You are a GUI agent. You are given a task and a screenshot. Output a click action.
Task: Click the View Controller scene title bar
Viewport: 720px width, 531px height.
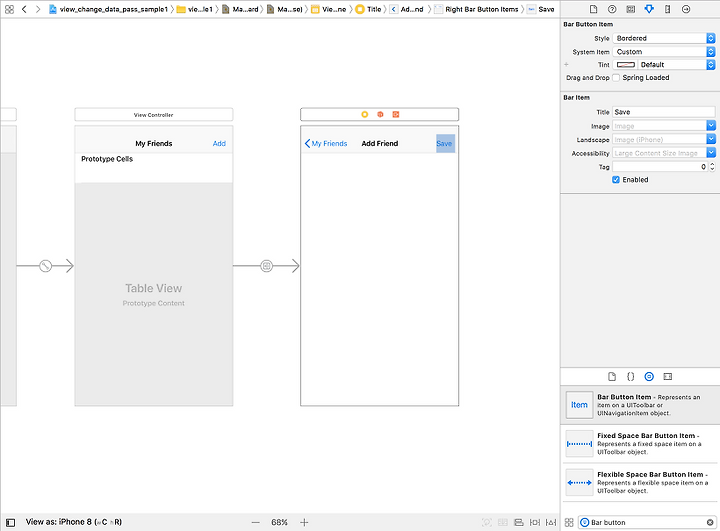153,115
